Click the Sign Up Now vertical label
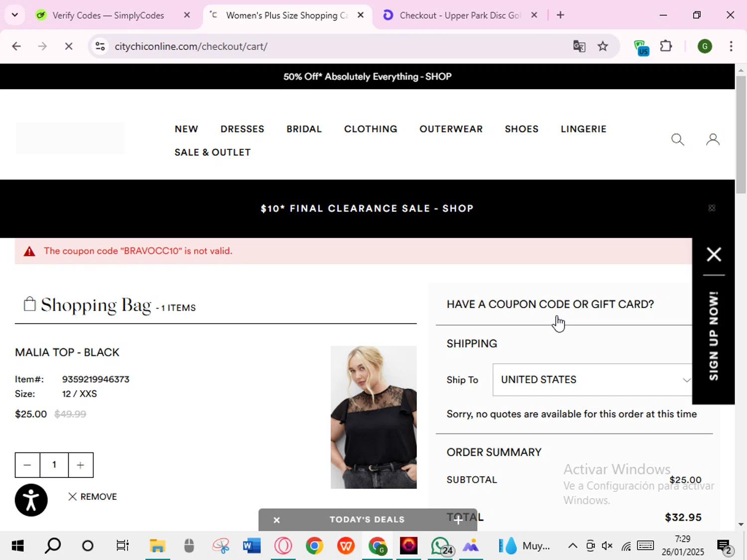This screenshot has width=747, height=560. coord(714,336)
